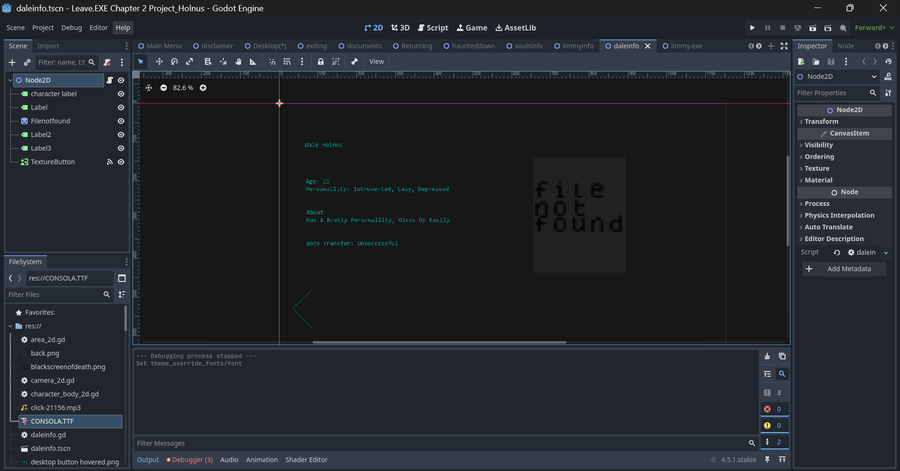Collapse the res:// folder
Screen dimensions: 900x471
point(10,326)
